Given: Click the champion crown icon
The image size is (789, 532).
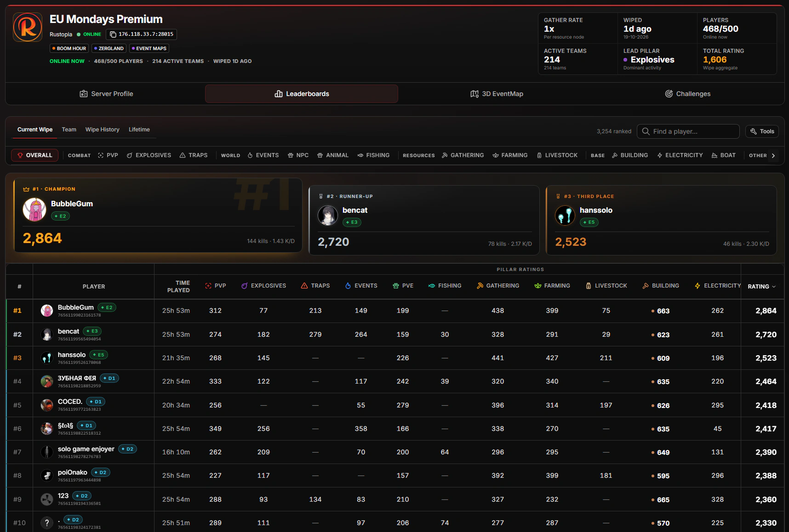Looking at the screenshot, I should pos(26,189).
